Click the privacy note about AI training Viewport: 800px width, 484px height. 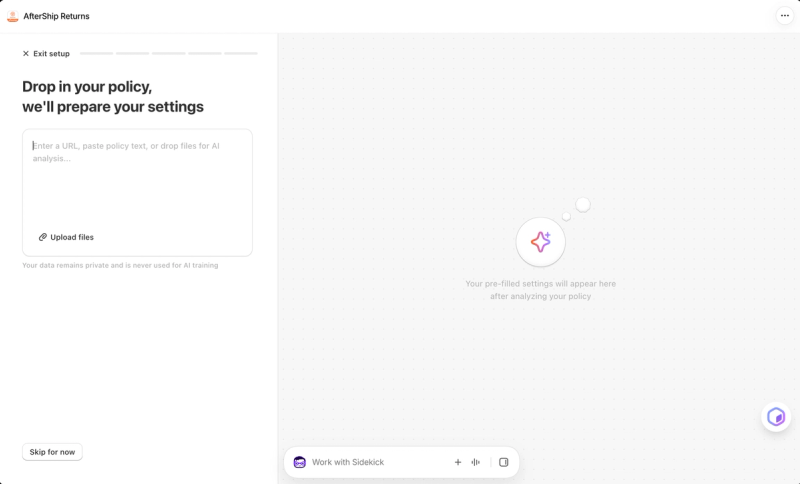click(x=120, y=265)
